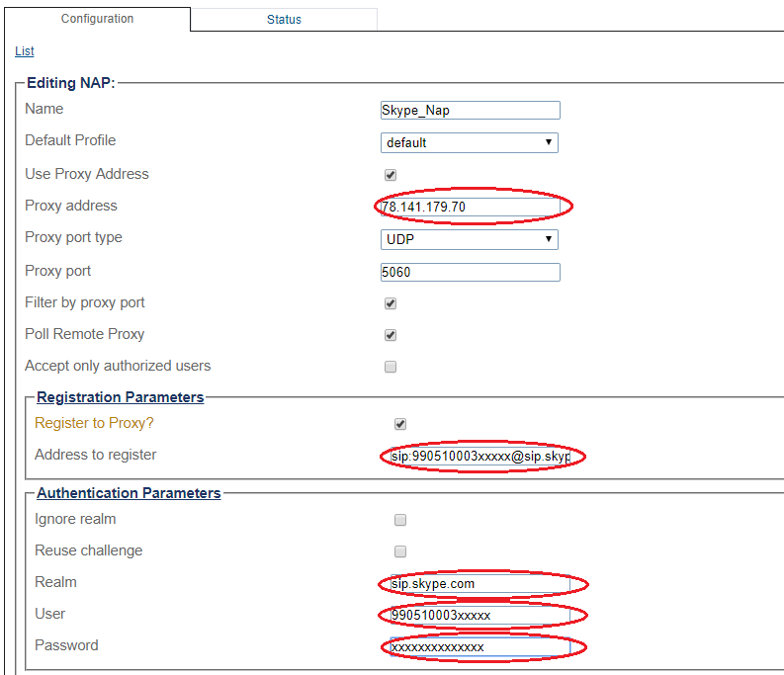Switch to the Status tab

[284, 19]
